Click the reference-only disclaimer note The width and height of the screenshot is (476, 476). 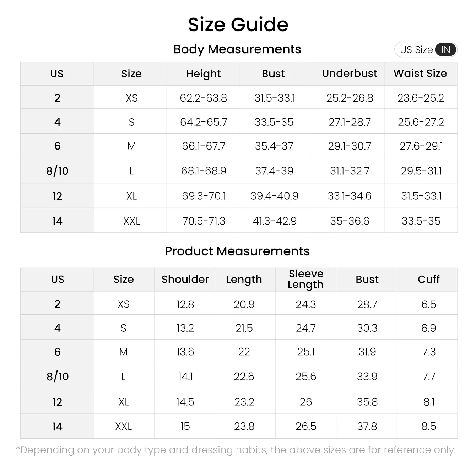pyautogui.click(x=236, y=450)
